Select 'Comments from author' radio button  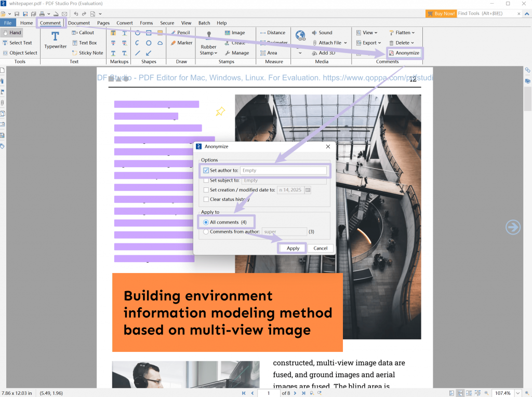pos(206,232)
